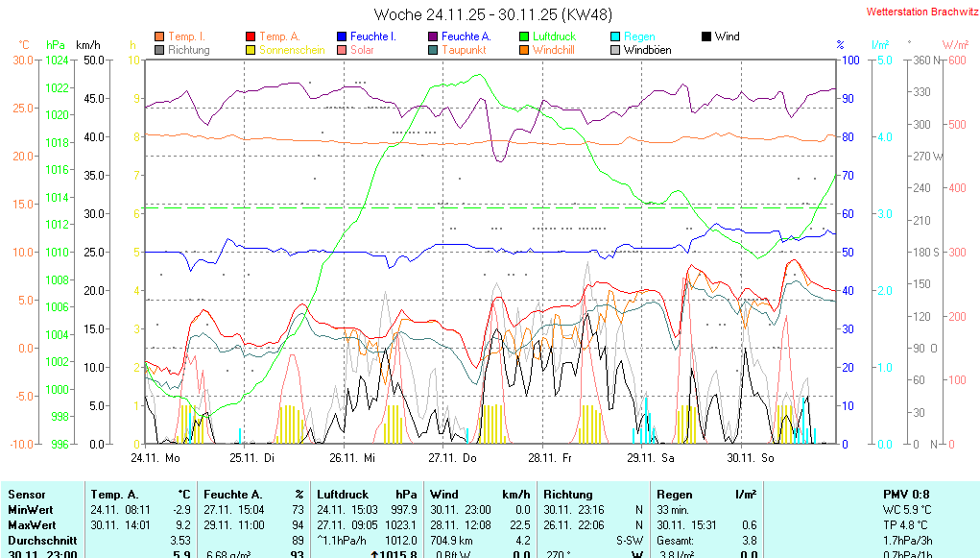Click the green Luftdruck legend square
The width and height of the screenshot is (980, 558).
tap(524, 36)
